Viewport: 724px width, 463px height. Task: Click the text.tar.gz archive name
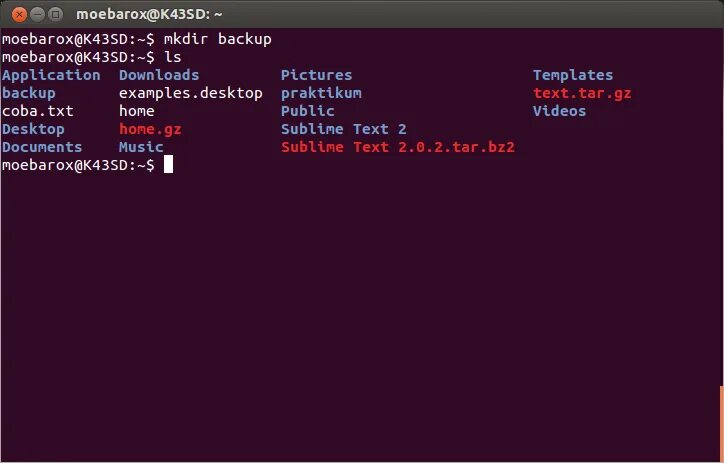(582, 93)
